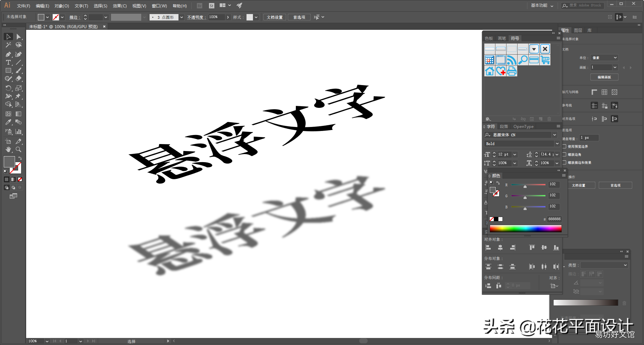644x345 pixels.
Task: Switch to the 段落 tab
Action: (504, 127)
